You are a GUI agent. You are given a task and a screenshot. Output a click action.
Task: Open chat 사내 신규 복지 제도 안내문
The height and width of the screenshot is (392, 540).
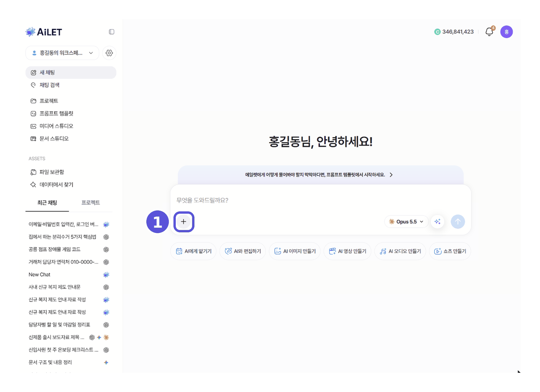coord(54,287)
